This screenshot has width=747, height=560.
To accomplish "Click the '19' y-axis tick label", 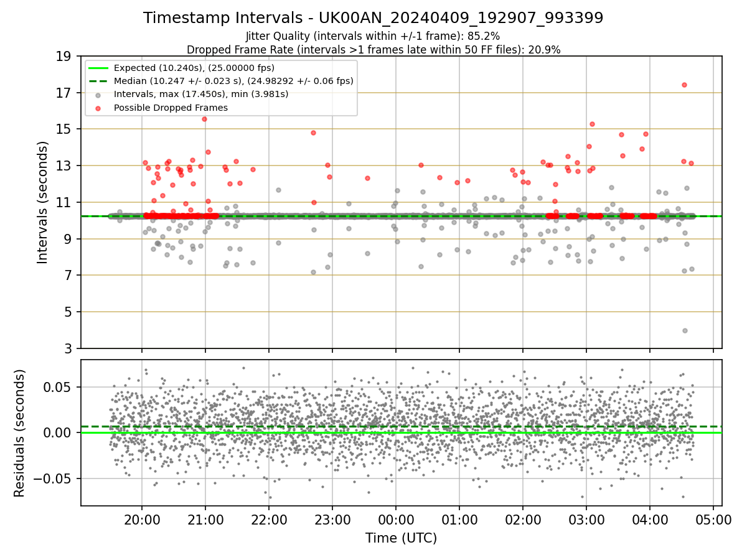I will pyautogui.click(x=64, y=57).
